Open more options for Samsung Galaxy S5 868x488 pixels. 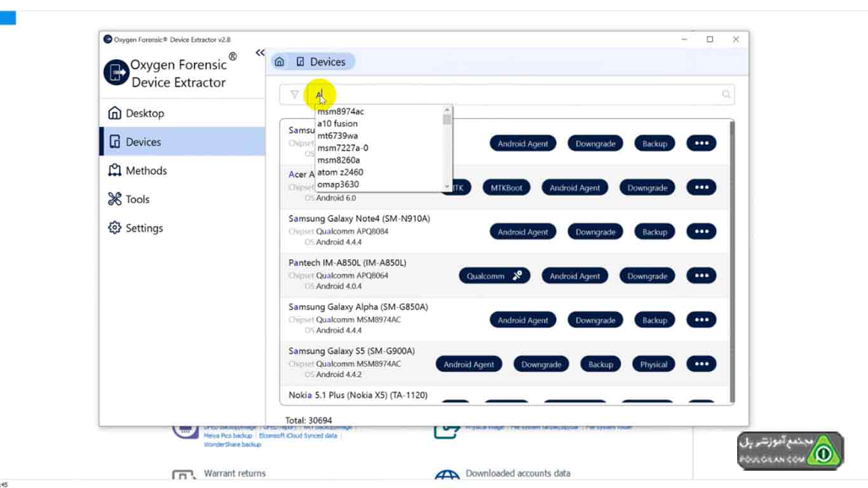[x=702, y=364]
